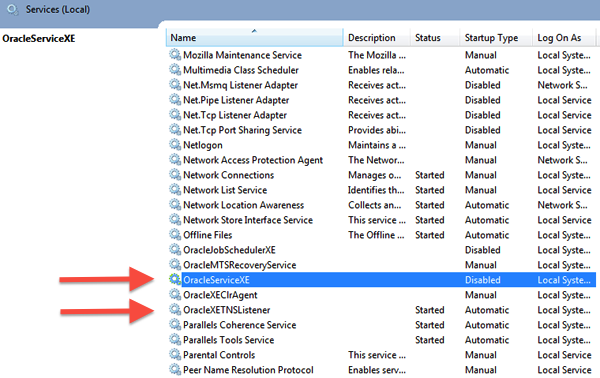
Task: Click the OracleJobSchedulerXE gear icon
Action: (x=175, y=250)
